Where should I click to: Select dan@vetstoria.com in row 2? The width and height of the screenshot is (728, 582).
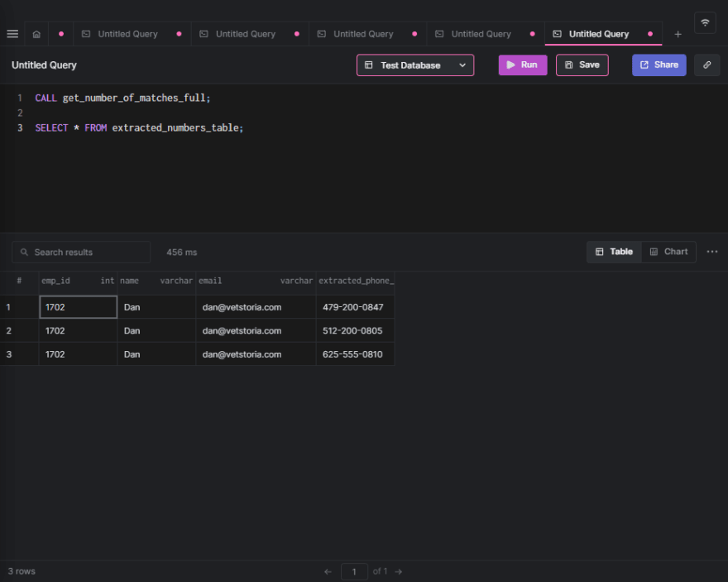256,330
